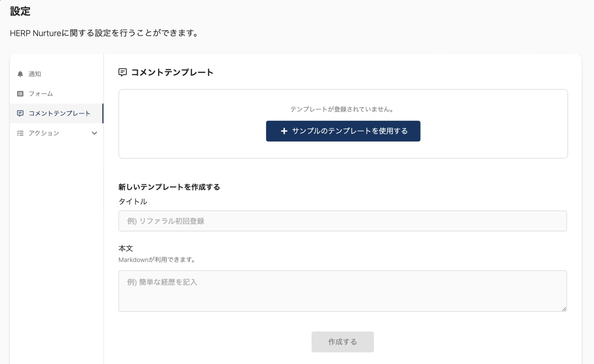Expand the アクション chevron arrow
Screen dimensions: 594x364
click(94, 133)
